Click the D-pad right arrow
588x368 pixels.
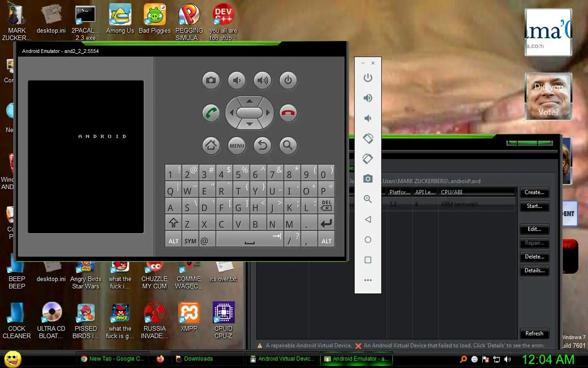268,113
